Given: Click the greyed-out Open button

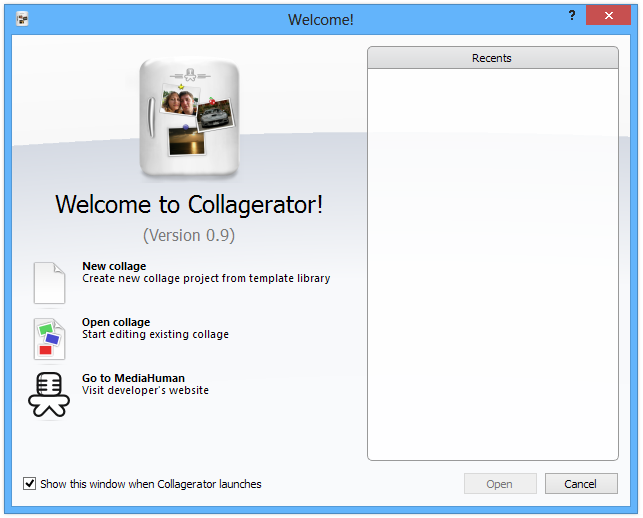Looking at the screenshot, I should click(500, 484).
